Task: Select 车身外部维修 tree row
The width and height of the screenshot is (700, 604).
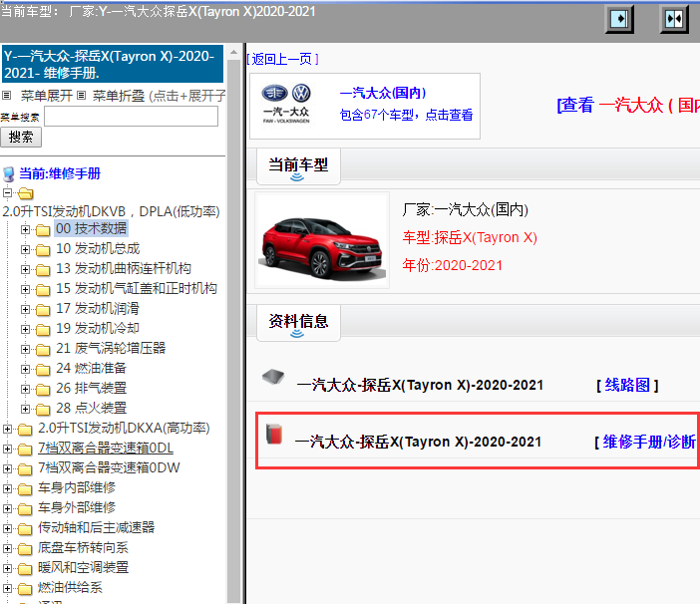Action: tap(77, 507)
